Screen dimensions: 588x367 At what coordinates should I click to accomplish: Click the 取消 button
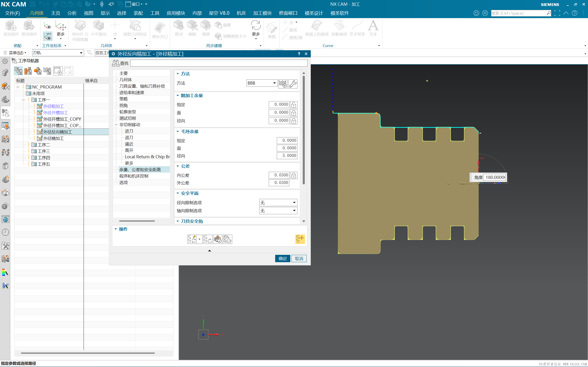299,259
